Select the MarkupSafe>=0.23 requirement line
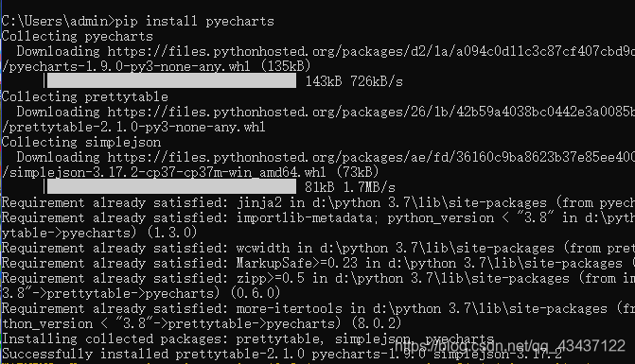The height and width of the screenshot is (364, 635). pos(318,263)
